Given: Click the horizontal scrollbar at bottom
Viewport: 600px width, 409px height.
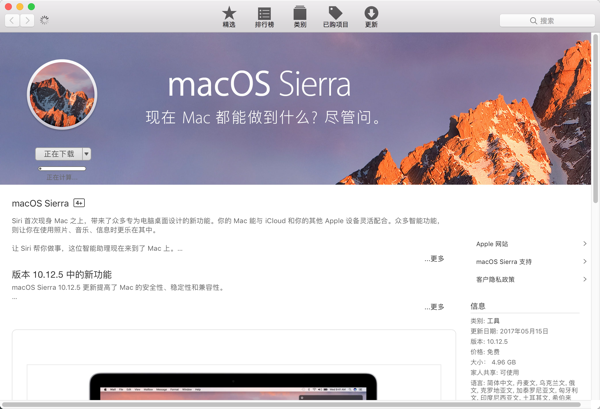Looking at the screenshot, I should pos(292,404).
